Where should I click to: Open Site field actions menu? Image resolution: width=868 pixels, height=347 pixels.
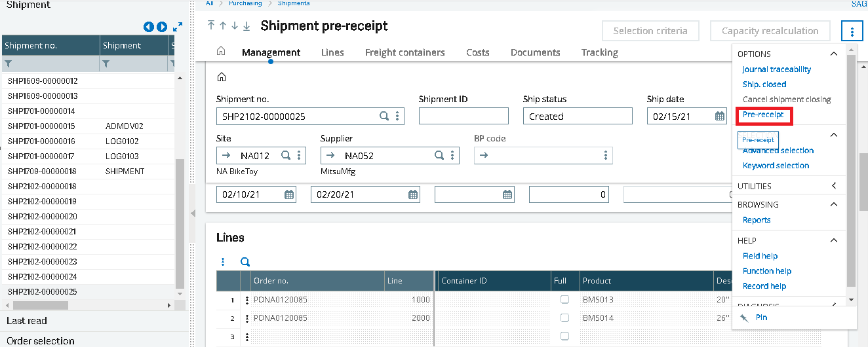tap(299, 155)
